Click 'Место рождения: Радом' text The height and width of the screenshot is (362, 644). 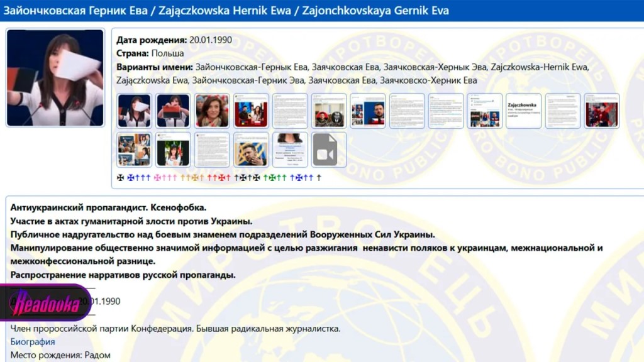pos(60,355)
